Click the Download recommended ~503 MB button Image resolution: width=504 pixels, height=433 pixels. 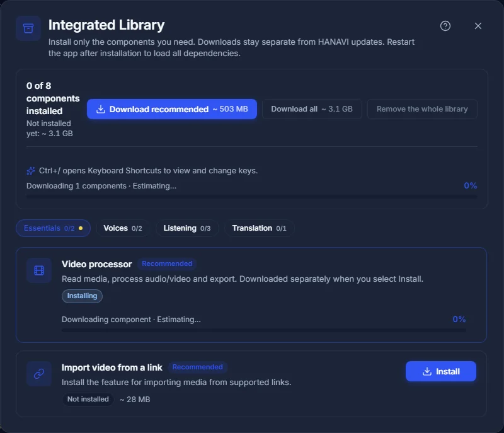[171, 109]
